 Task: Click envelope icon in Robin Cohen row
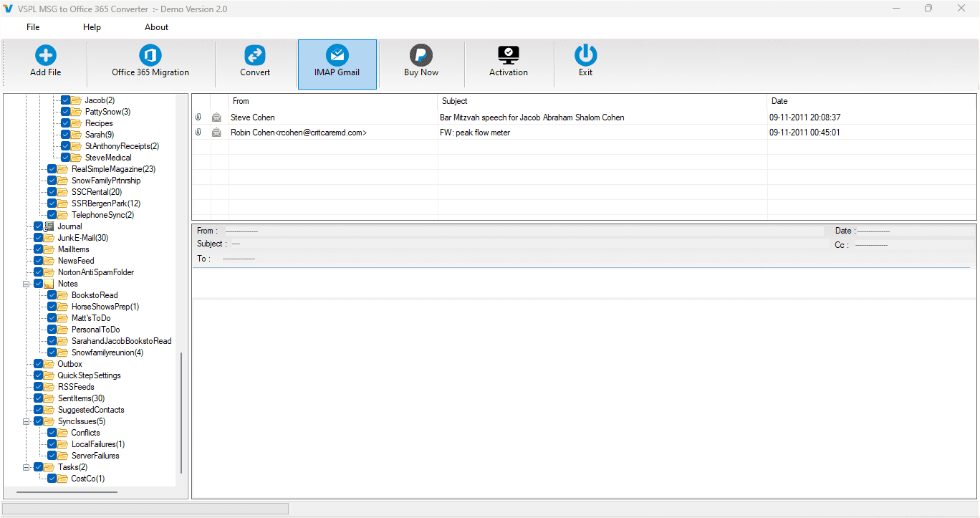click(217, 133)
